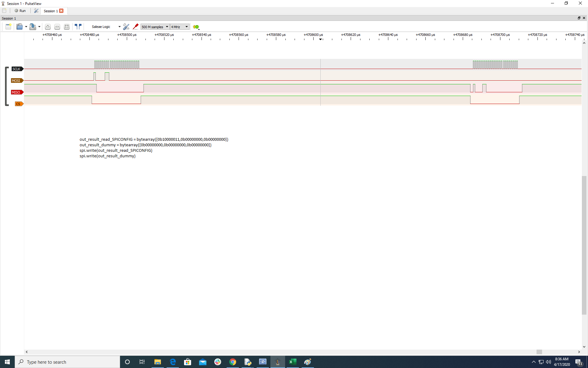Zoom to fit the whole capture
Screen dimensions: 588x368
[x=67, y=27]
